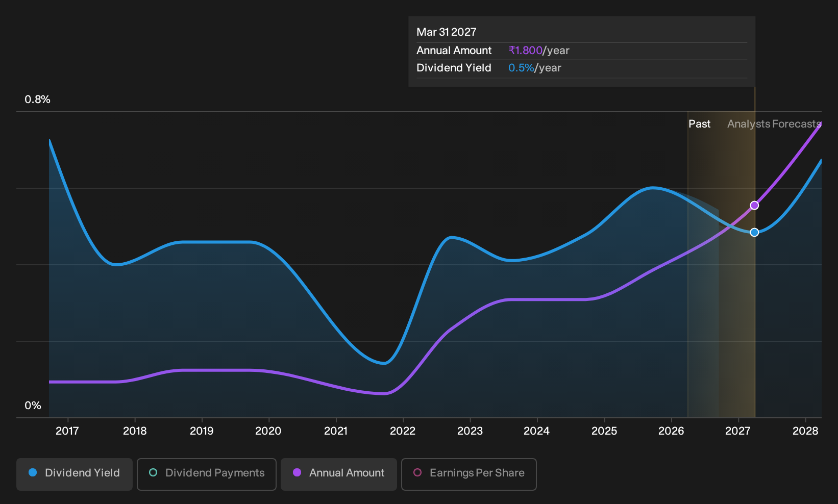The image size is (838, 504).
Task: Select the purple data point marker at 2027
Action: pos(754,206)
